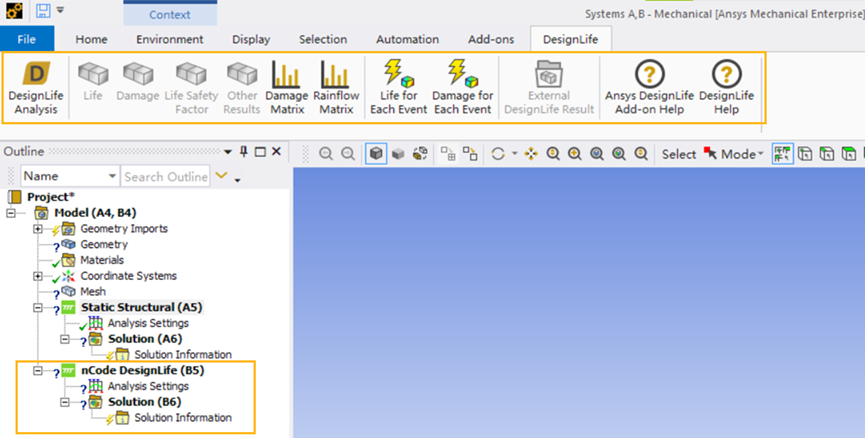The image size is (865, 438).
Task: Collapse Static Structural (A5) node
Action: point(38,308)
